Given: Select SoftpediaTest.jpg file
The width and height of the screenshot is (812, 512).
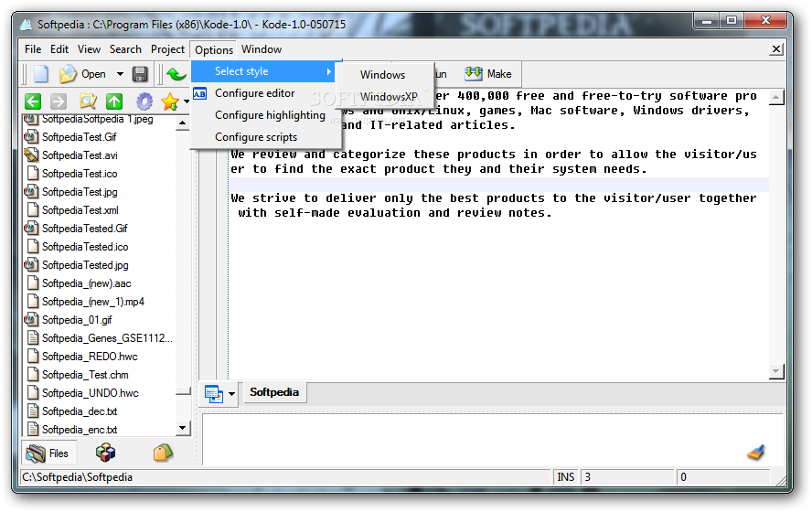Looking at the screenshot, I should click(80, 192).
